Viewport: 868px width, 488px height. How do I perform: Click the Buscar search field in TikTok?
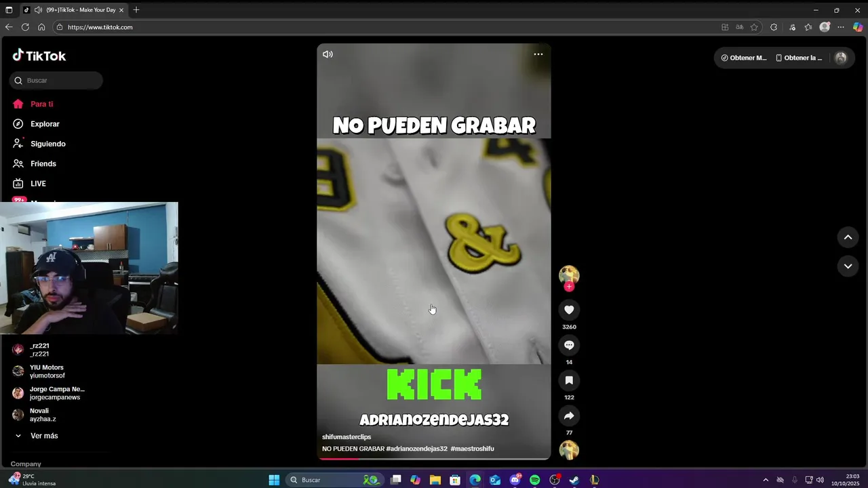56,81
